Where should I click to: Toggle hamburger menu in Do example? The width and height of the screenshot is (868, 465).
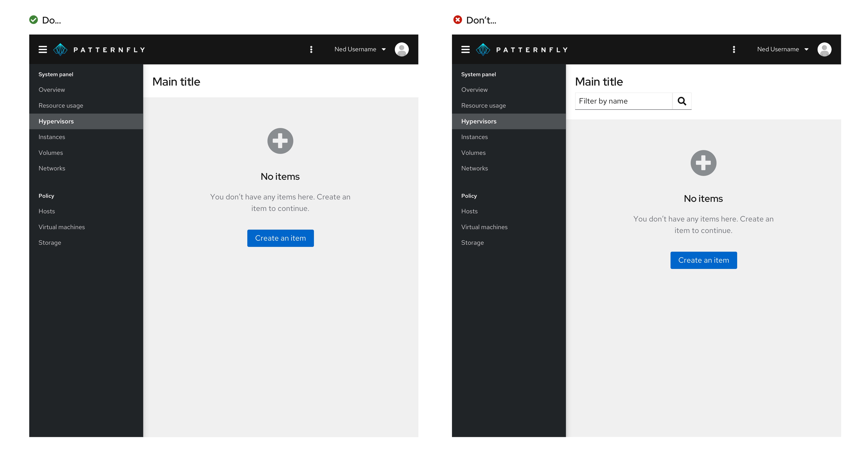coord(43,50)
